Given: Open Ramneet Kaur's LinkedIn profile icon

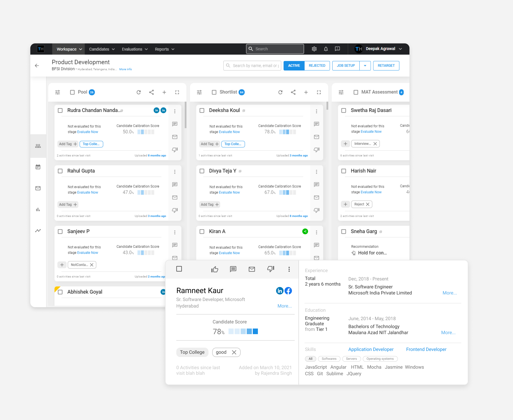Looking at the screenshot, I should [x=279, y=290].
